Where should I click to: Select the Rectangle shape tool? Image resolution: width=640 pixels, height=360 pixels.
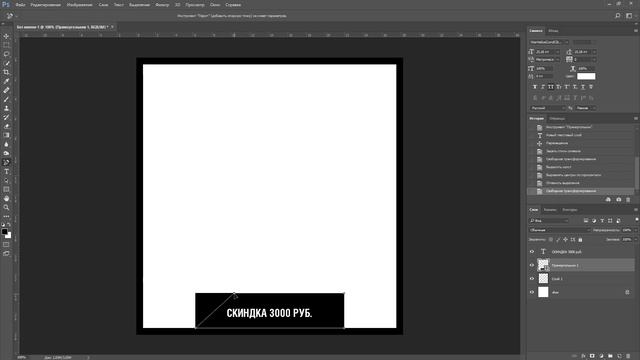[x=6, y=189]
